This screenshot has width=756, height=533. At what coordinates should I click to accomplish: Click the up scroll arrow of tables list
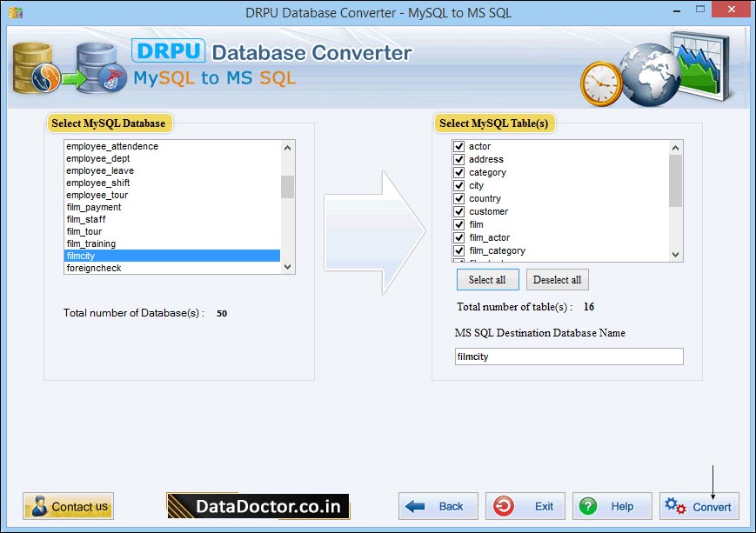[x=676, y=146]
